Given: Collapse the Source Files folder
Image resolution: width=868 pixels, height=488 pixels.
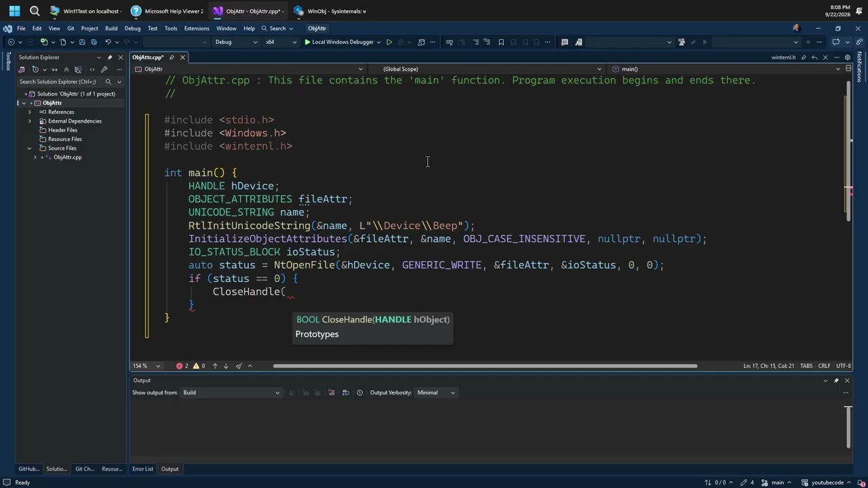Looking at the screenshot, I should coord(30,148).
